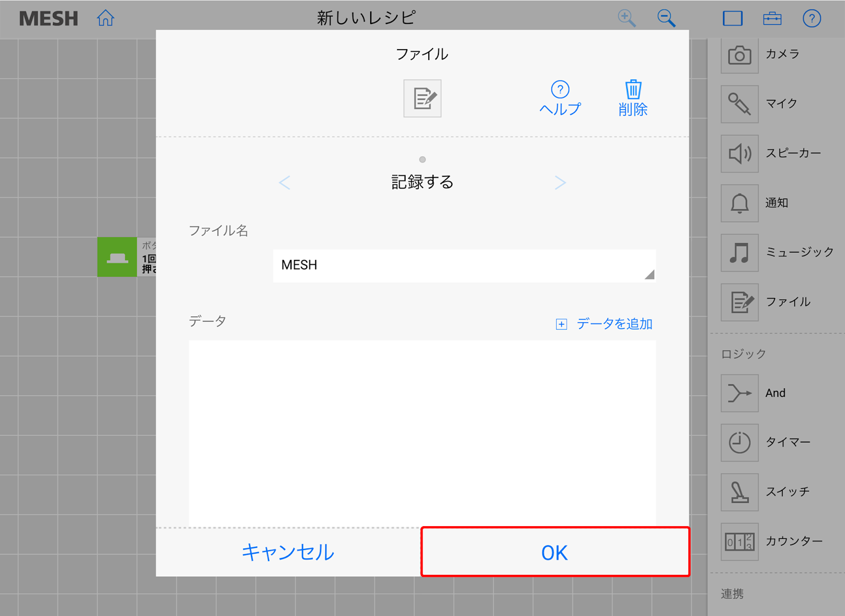Click the ロジック section heading

[x=744, y=354]
